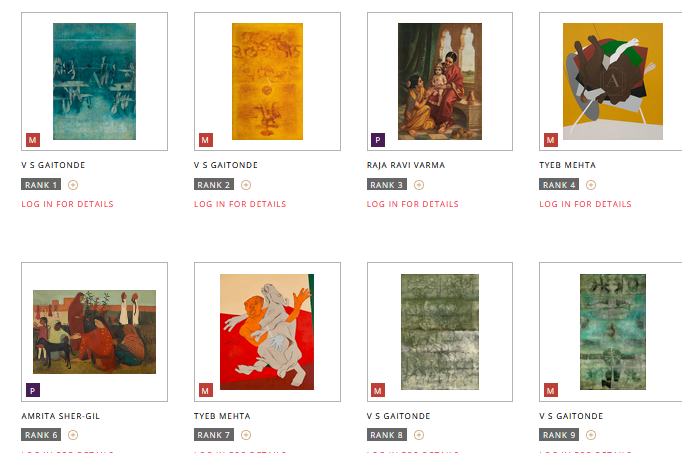View the Tyeb Mehta red horse painting

[x=267, y=332]
